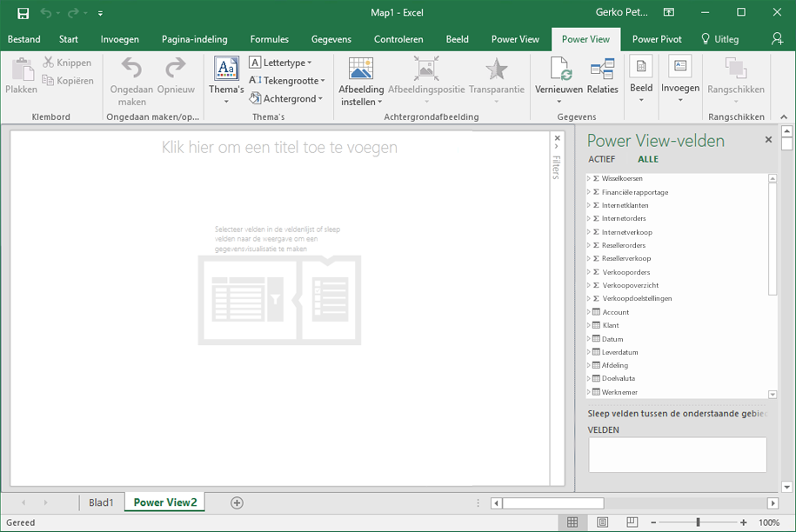Image resolution: width=796 pixels, height=532 pixels.
Task: Click Kopiëren copy button
Action: click(x=67, y=80)
